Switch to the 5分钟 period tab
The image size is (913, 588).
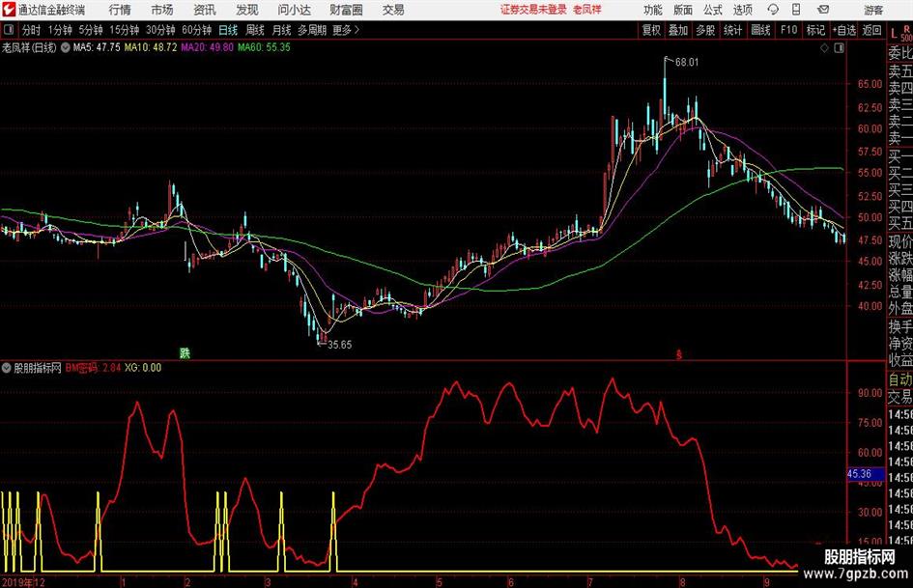coord(91,30)
